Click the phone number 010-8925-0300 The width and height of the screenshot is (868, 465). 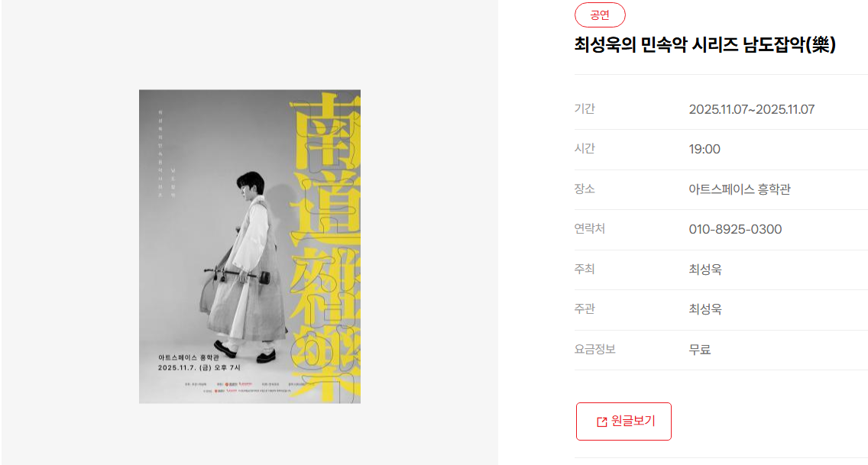point(735,230)
